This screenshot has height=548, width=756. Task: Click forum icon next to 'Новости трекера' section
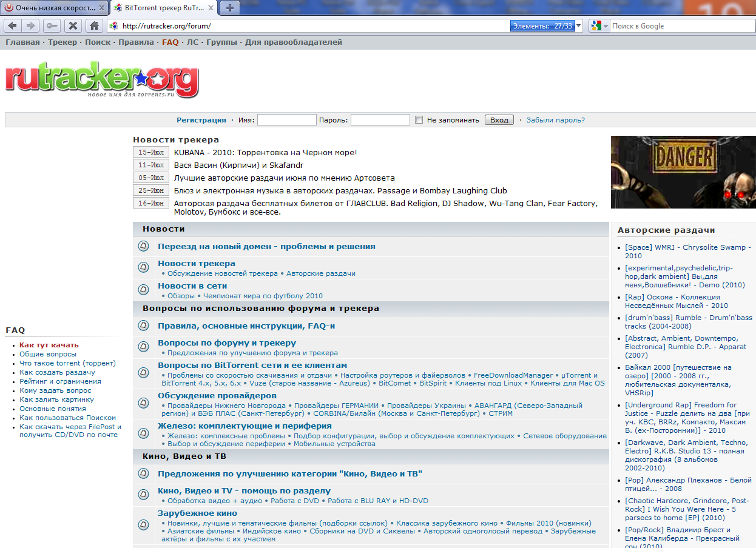(x=143, y=267)
